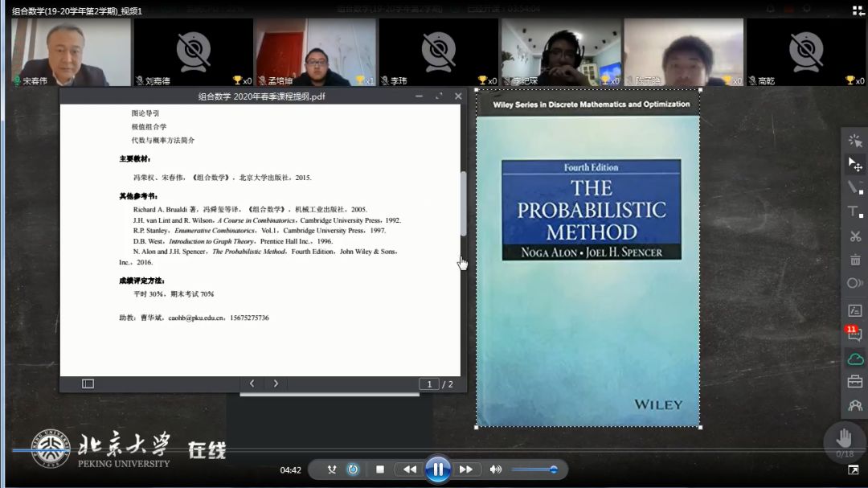
Task: Click heading 成绩评定方法 in the PDF
Action: (142, 281)
